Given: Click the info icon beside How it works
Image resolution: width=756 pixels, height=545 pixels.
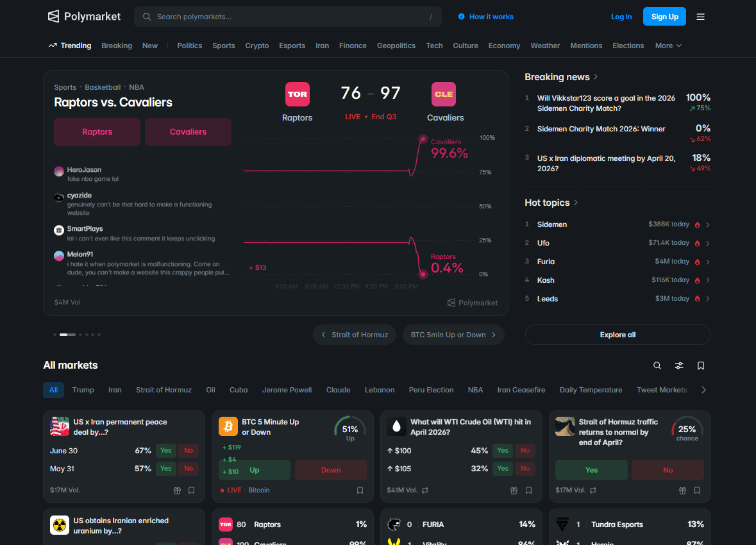Looking at the screenshot, I should [x=462, y=17].
